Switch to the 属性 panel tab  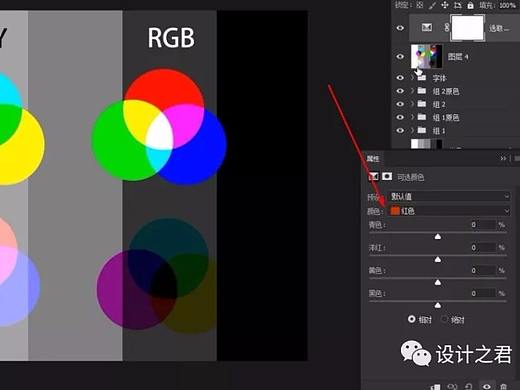click(x=373, y=159)
